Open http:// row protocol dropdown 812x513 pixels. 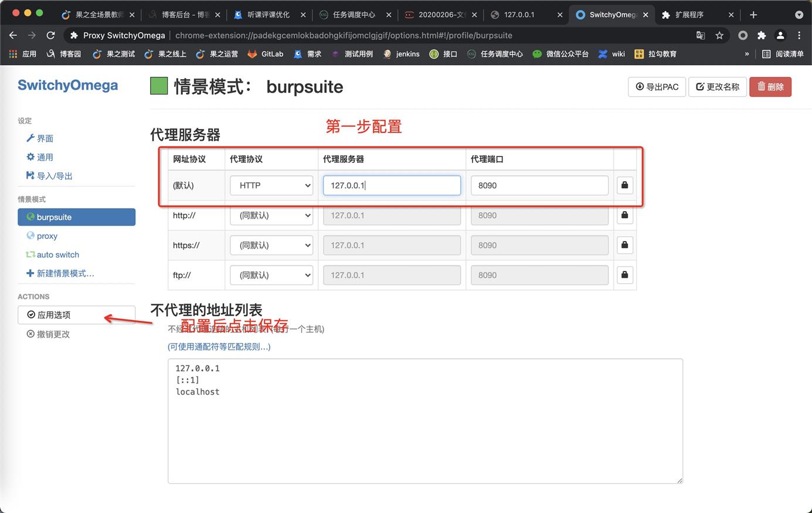(271, 215)
